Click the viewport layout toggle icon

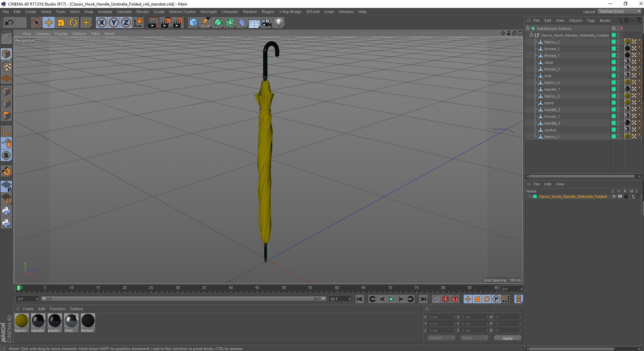(x=520, y=33)
